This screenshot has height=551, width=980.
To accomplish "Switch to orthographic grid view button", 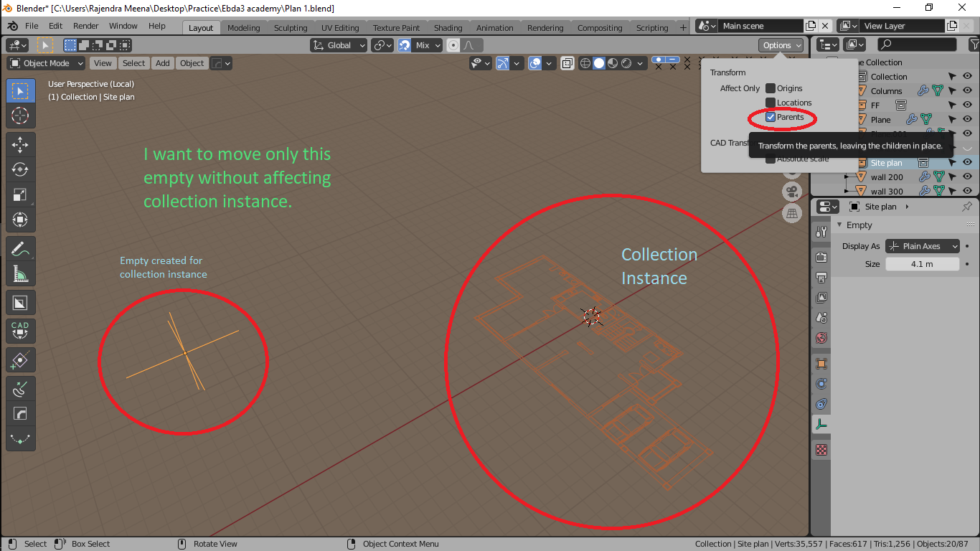I will [792, 213].
